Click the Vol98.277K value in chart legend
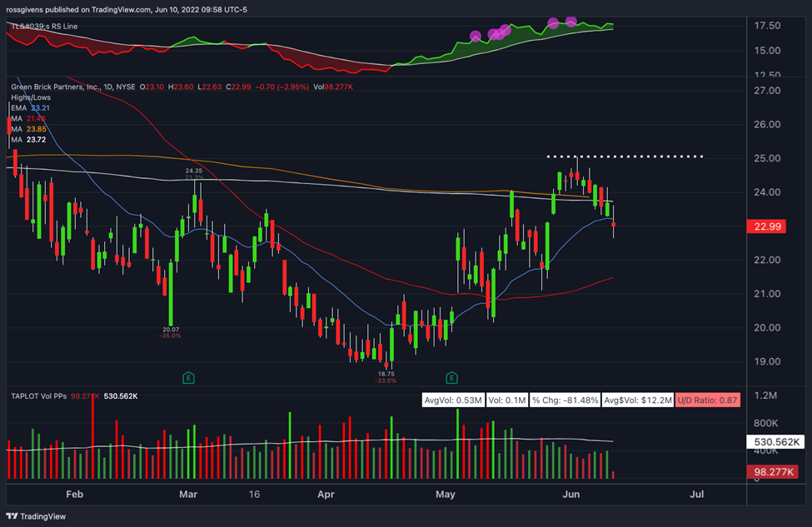 (x=333, y=87)
